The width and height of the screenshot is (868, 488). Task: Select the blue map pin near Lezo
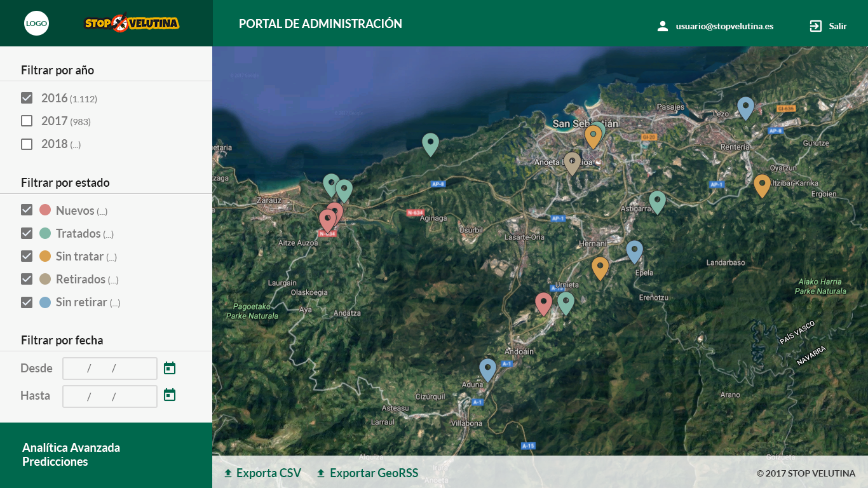[745, 108]
